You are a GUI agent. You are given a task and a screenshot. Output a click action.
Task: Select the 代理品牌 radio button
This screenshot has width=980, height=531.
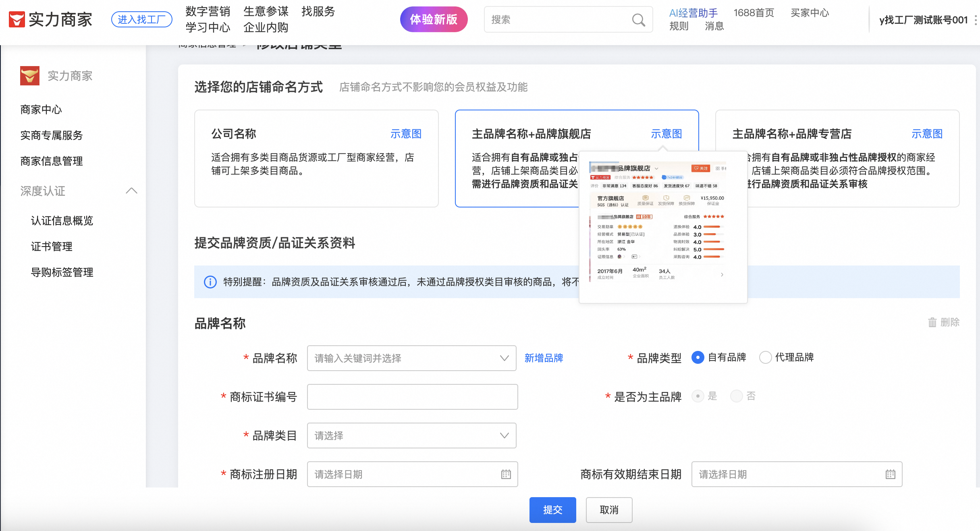[765, 357]
